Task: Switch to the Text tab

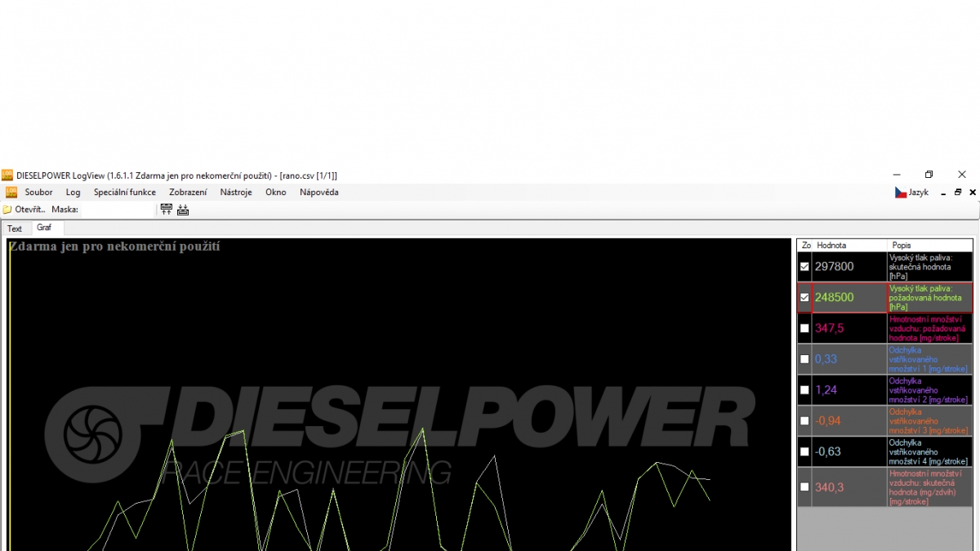Action: (15, 229)
